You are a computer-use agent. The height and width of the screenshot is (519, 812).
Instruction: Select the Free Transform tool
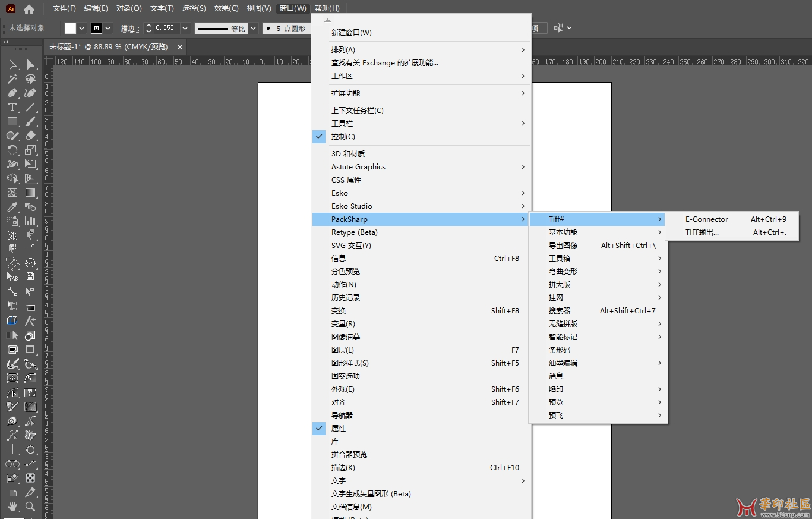(30, 164)
